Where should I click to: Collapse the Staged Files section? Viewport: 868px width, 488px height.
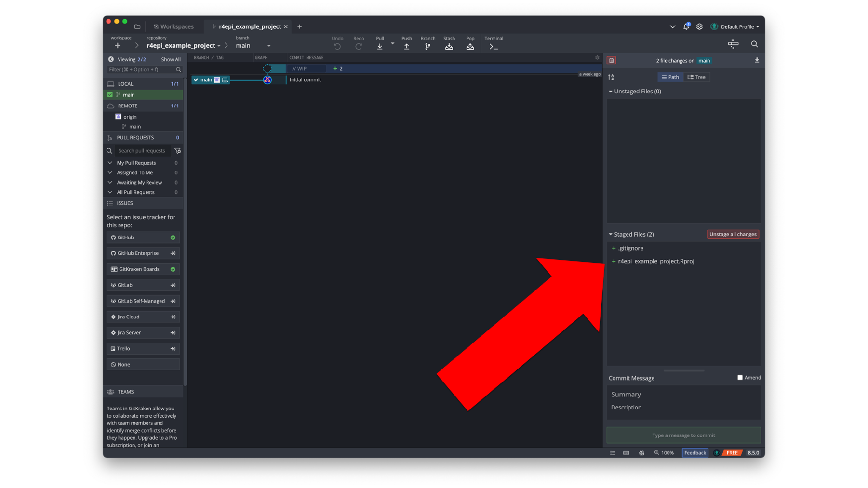pos(611,235)
